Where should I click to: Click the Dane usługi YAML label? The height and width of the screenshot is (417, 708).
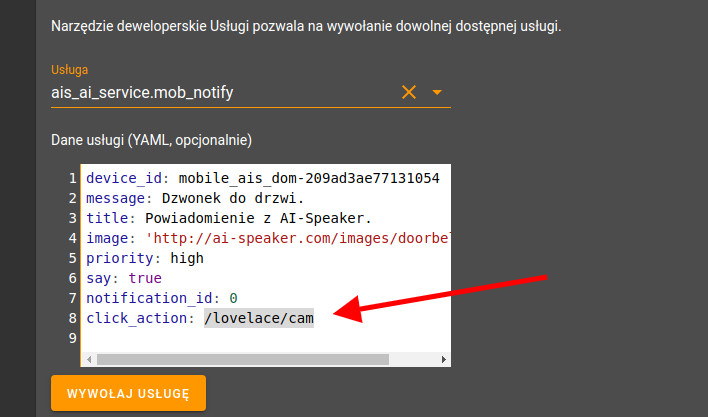151,140
